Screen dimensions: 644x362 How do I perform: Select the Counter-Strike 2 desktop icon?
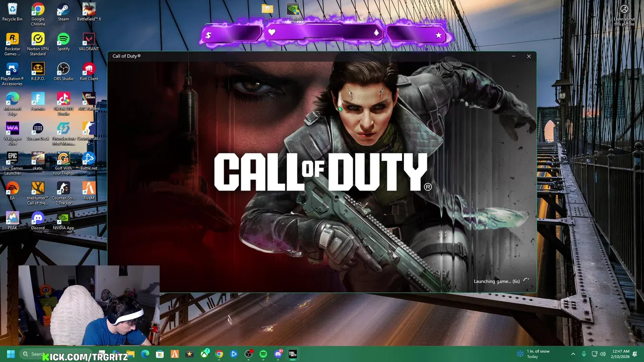[x=89, y=134]
